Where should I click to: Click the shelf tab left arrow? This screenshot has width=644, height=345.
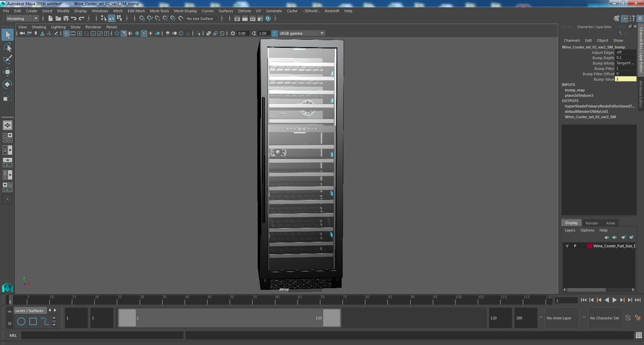50,310
